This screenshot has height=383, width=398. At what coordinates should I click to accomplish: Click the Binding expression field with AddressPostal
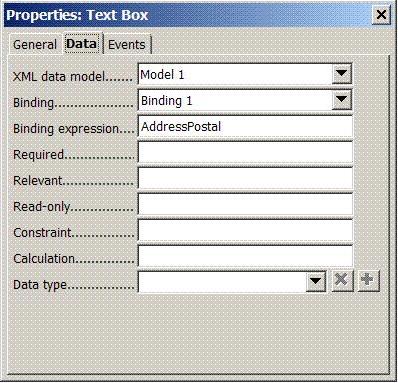click(x=245, y=126)
